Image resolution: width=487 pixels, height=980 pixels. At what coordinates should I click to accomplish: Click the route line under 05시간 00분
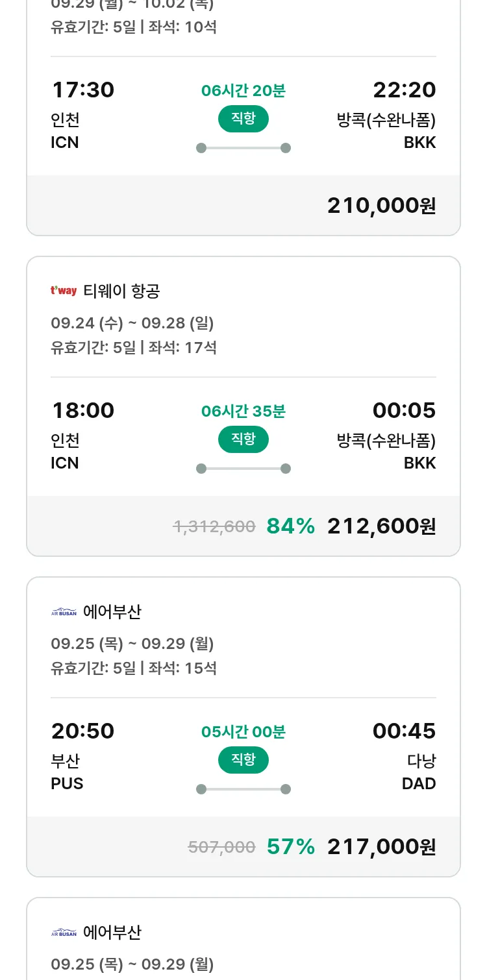click(x=243, y=789)
